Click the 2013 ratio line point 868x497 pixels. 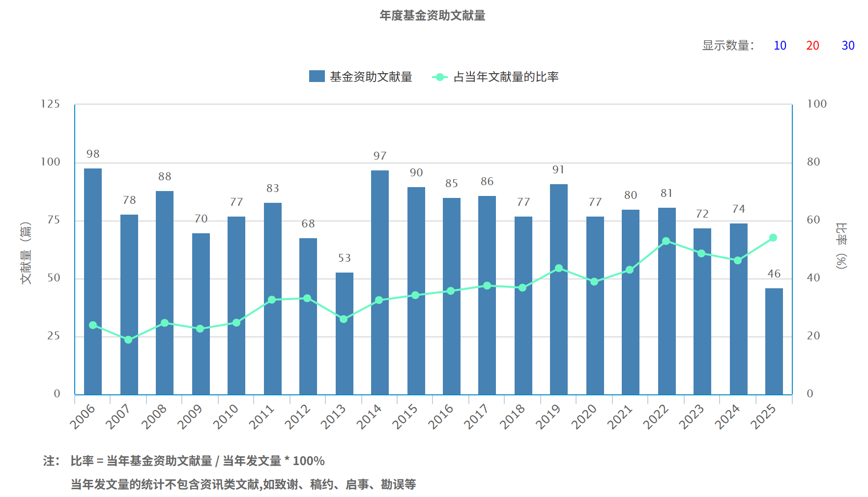tap(344, 319)
